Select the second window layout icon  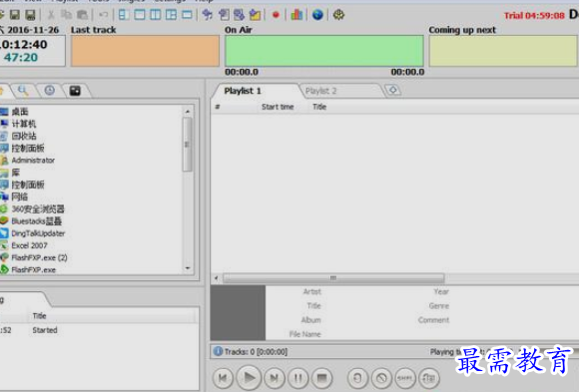tap(140, 15)
